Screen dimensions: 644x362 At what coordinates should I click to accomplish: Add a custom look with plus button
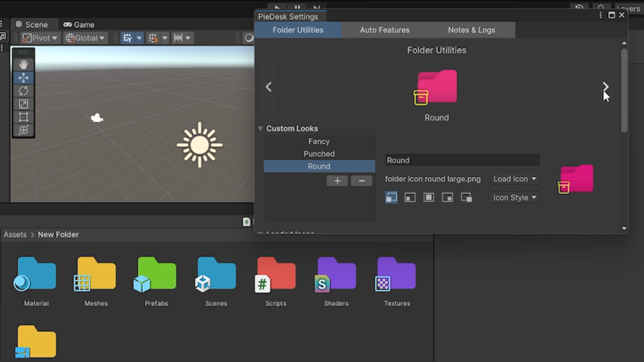(337, 181)
